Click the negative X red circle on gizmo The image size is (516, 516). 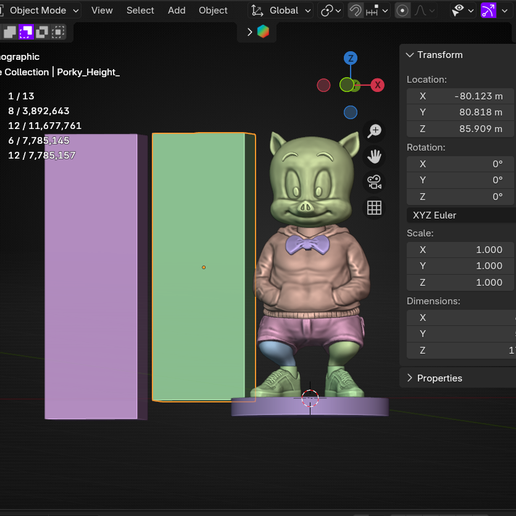click(323, 85)
